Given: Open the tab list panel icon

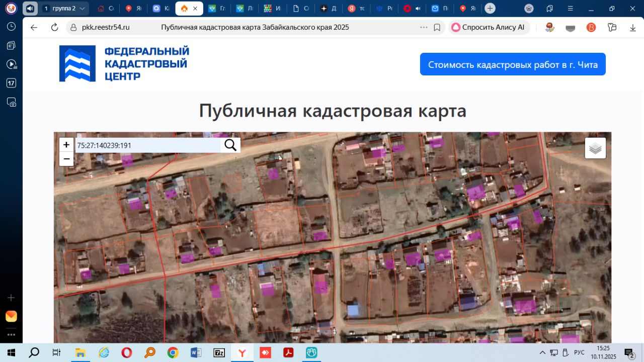Looking at the screenshot, I should (550, 9).
